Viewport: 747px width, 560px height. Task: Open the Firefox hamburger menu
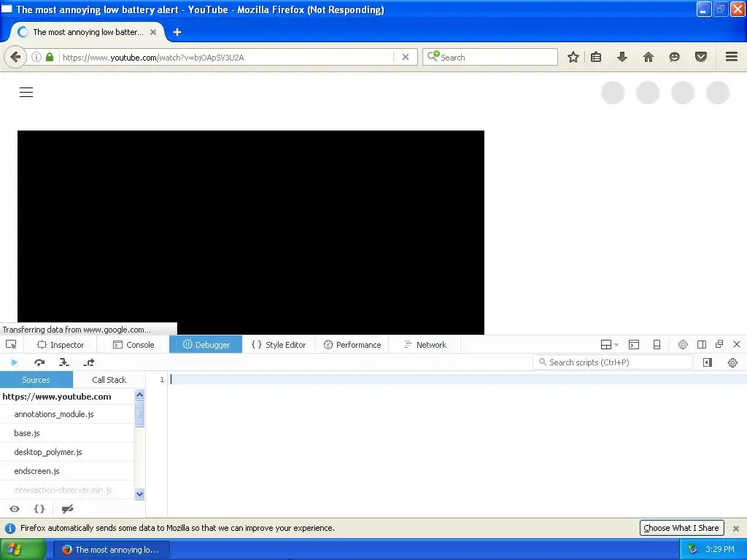click(x=732, y=57)
